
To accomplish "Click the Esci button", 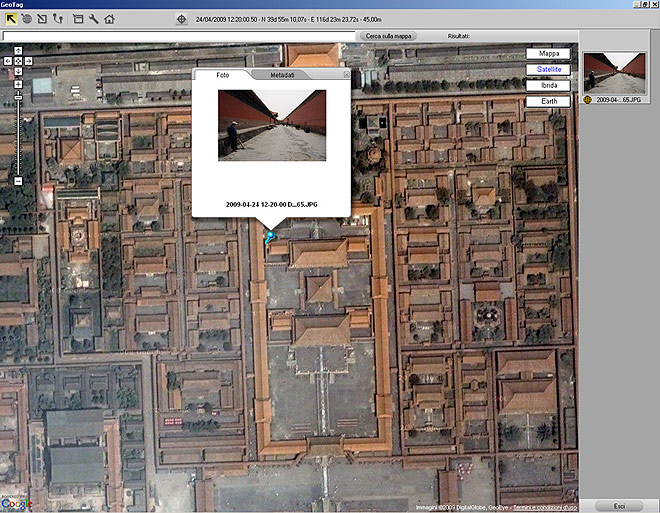I will (619, 506).
